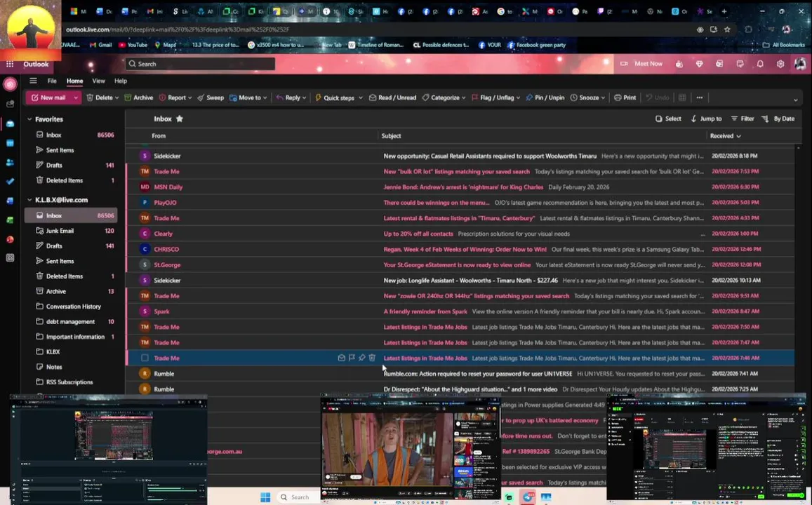Tick checkbox on highlighted Trade Me row
The width and height of the screenshot is (812, 505).
(145, 358)
